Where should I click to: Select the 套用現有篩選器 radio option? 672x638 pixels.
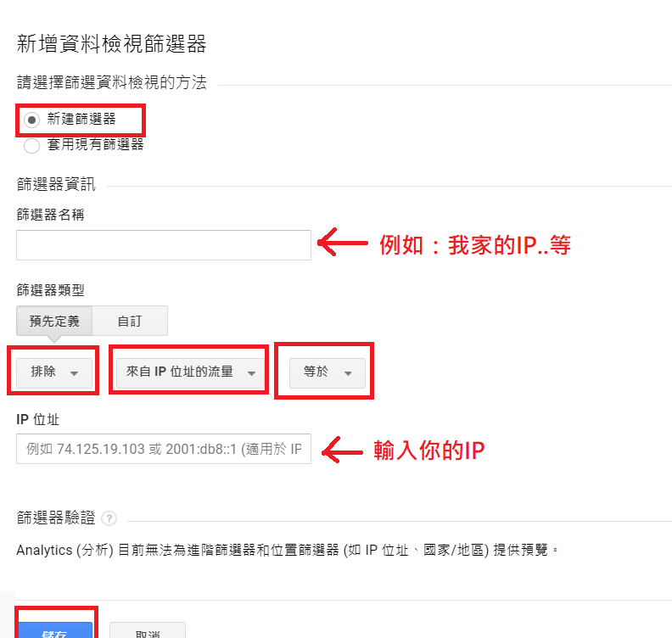click(x=31, y=146)
